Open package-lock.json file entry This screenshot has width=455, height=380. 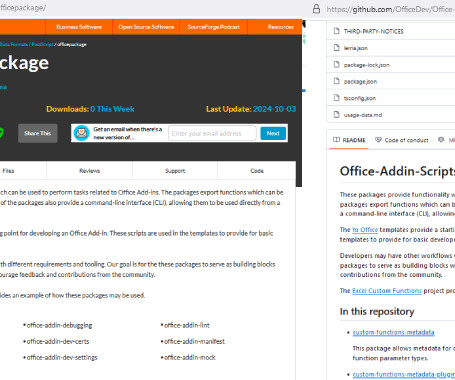(x=366, y=65)
